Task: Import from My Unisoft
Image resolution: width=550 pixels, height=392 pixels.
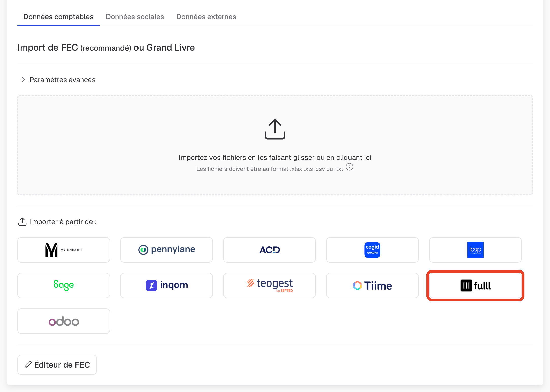Action: tap(64, 250)
